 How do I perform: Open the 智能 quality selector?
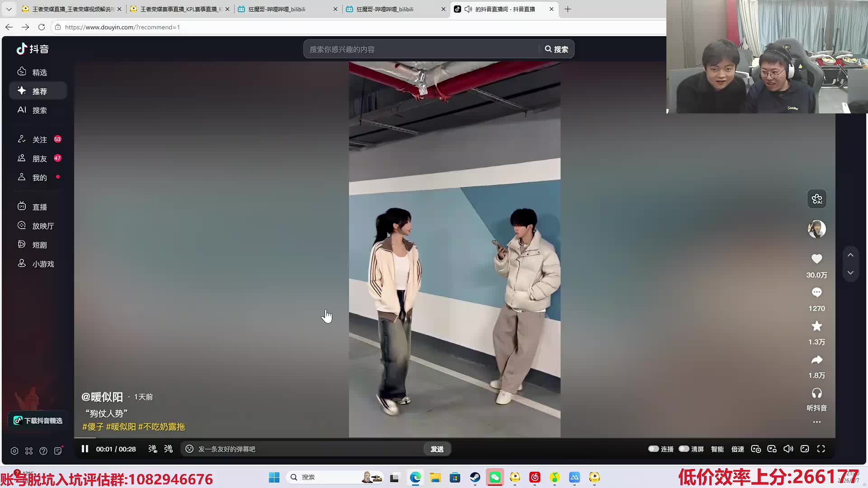[717, 449]
